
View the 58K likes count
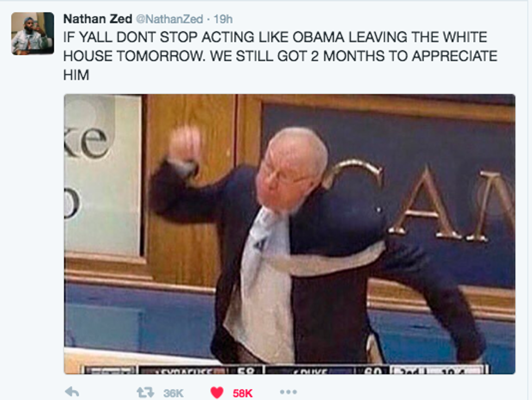pos(243,393)
